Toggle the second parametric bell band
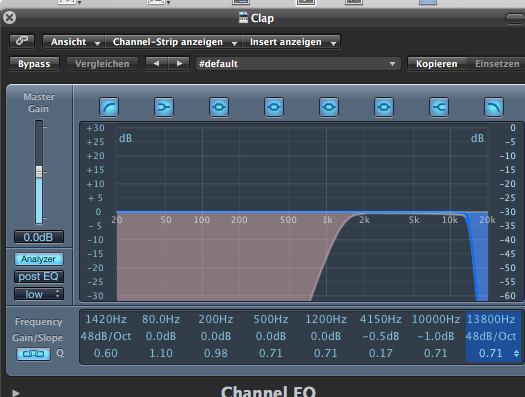525x397 pixels. (274, 107)
